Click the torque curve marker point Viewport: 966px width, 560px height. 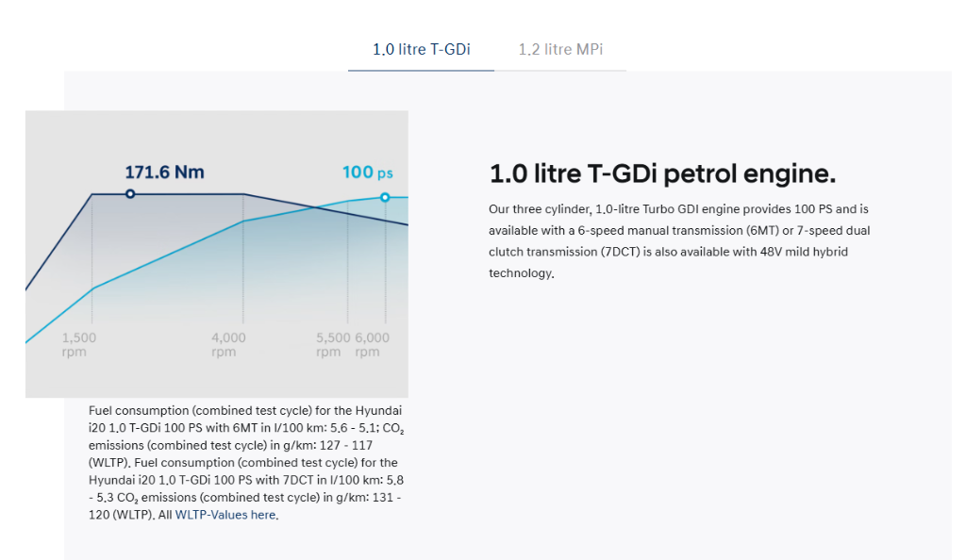point(130,194)
